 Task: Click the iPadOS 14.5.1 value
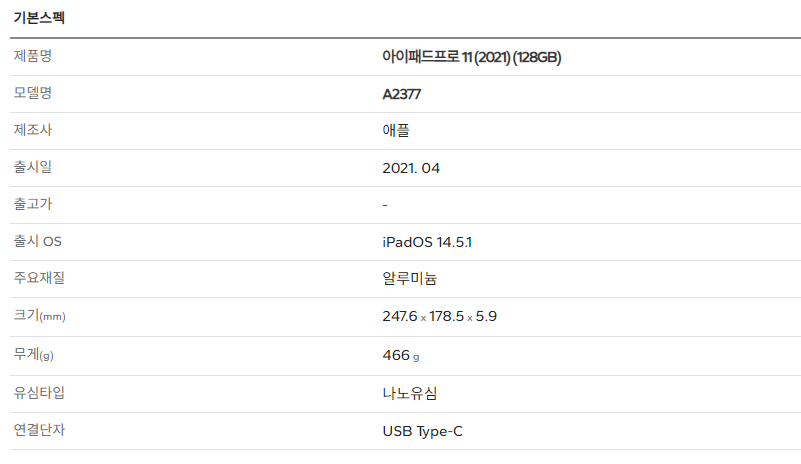point(427,242)
